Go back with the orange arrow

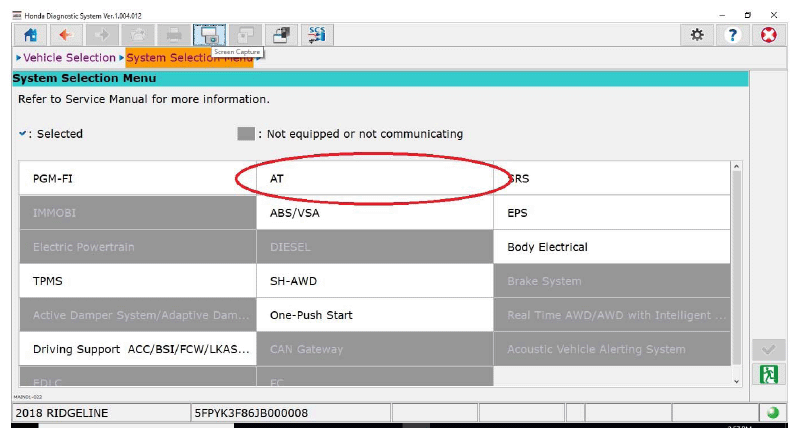[65, 35]
